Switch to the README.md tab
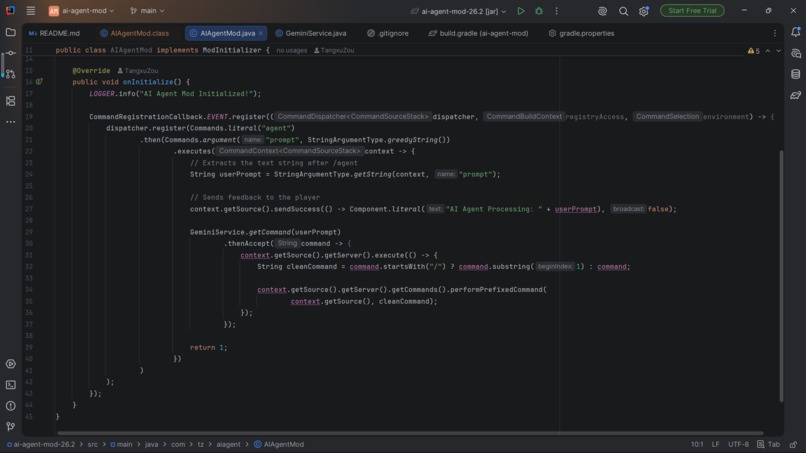 click(x=54, y=33)
